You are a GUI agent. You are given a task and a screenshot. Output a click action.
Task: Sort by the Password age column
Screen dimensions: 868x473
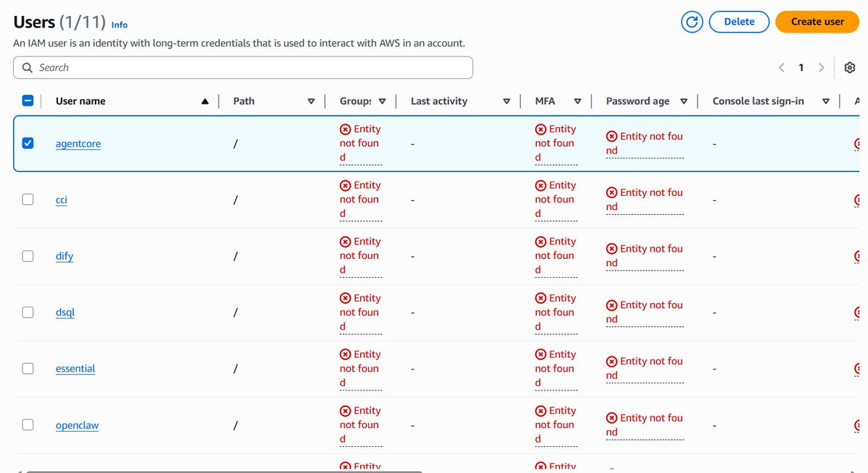pos(684,101)
